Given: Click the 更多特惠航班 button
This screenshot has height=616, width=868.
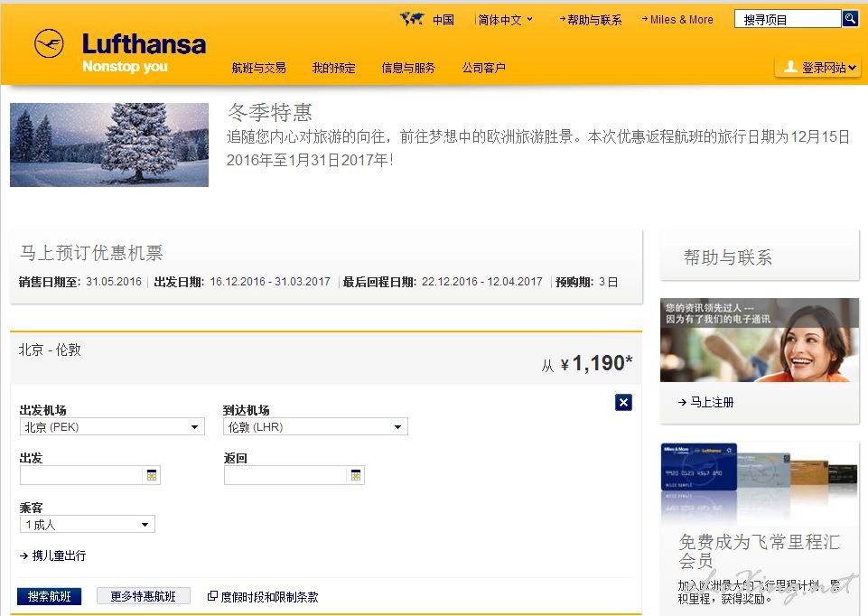Looking at the screenshot, I should 144,596.
